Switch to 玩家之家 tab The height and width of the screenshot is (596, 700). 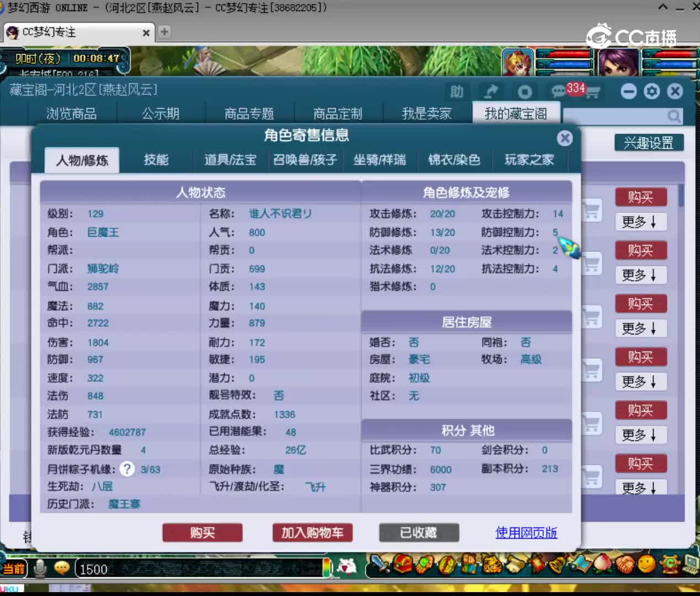coord(529,160)
